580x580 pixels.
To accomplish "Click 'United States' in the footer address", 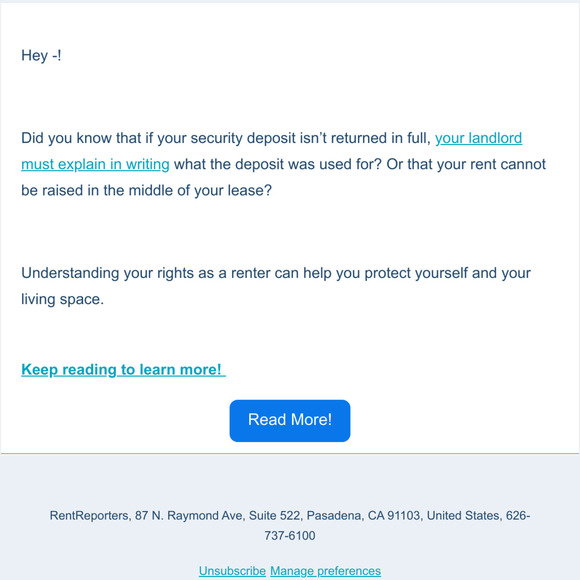I will pos(463,515).
